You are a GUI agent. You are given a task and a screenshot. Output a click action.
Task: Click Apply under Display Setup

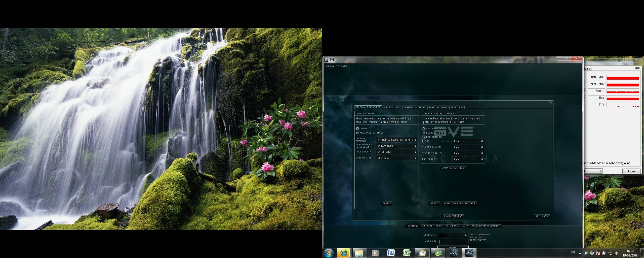tap(386, 203)
